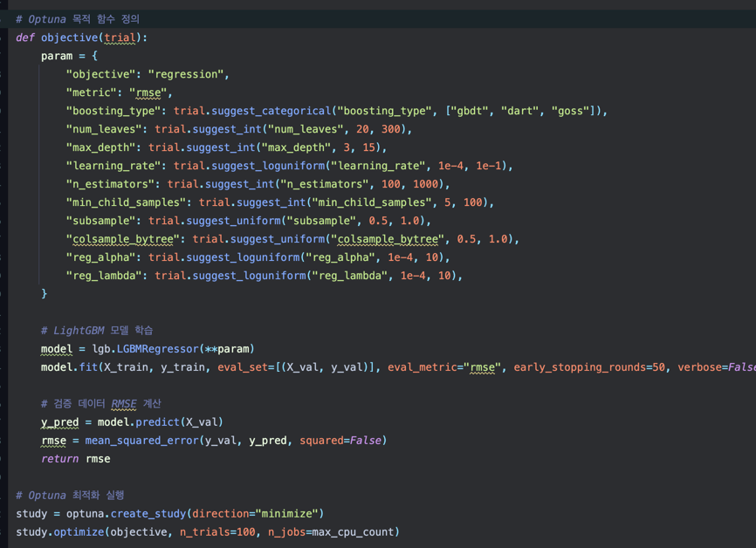Click the "optimize" method on study
This screenshot has width=756, height=548.
pyautogui.click(x=79, y=532)
